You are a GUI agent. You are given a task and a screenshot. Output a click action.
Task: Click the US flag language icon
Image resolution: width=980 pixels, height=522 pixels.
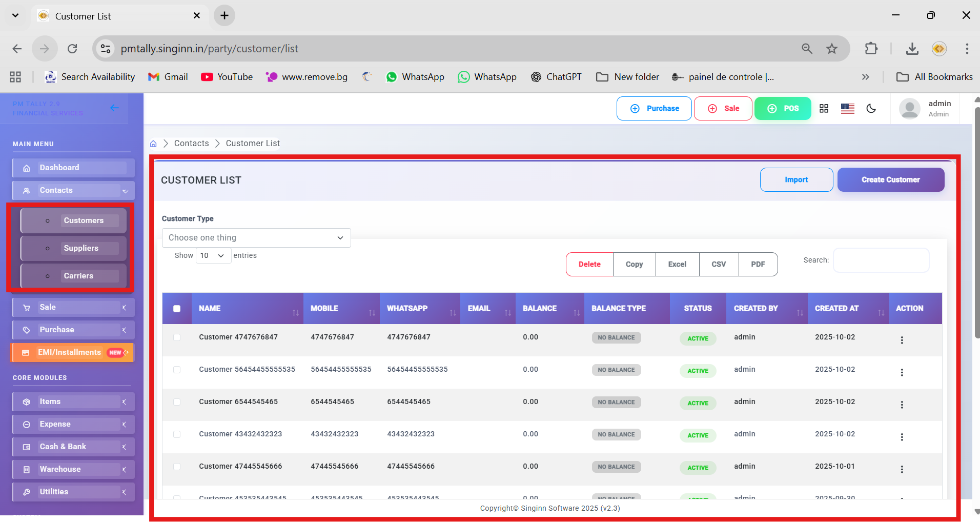pyautogui.click(x=847, y=108)
